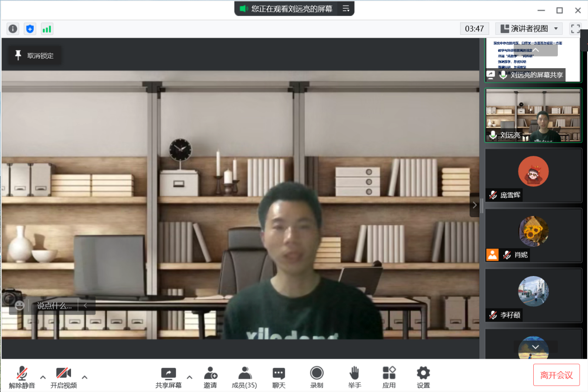
Task: Open the meeting info icon
Action: (13, 29)
